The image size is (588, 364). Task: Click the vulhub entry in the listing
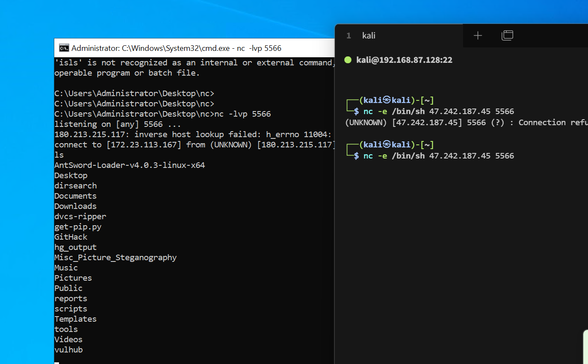pyautogui.click(x=68, y=350)
